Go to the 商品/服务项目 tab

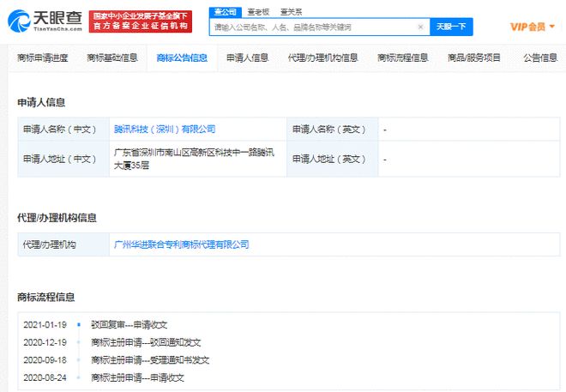pyautogui.click(x=474, y=58)
